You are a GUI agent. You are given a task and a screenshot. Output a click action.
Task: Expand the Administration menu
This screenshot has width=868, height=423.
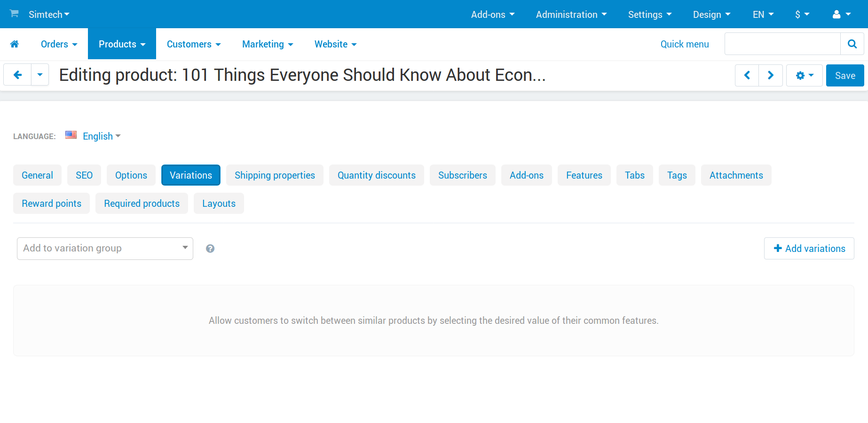(x=571, y=15)
